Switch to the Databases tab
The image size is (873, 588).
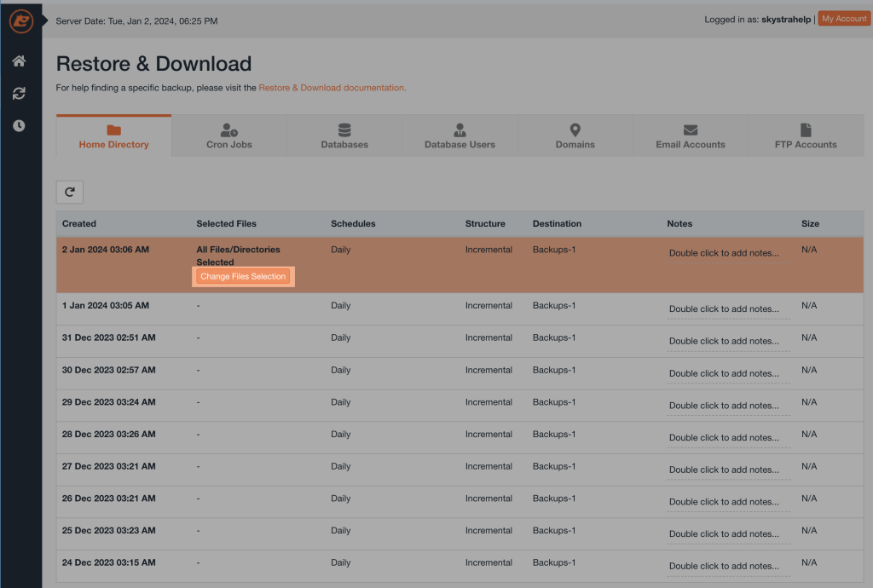tap(344, 136)
